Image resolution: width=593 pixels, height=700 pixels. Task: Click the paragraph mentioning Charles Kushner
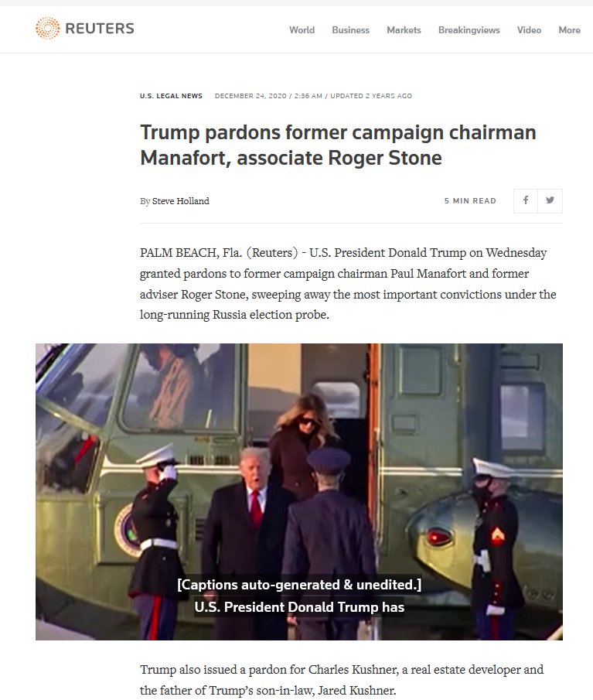(x=342, y=680)
